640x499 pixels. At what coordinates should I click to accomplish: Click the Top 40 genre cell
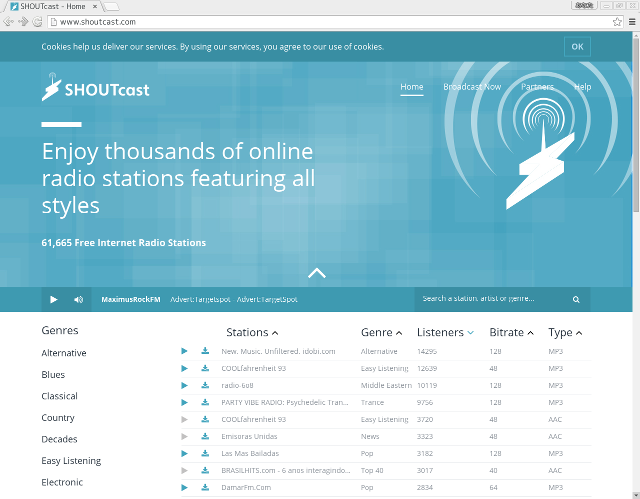[x=372, y=471]
